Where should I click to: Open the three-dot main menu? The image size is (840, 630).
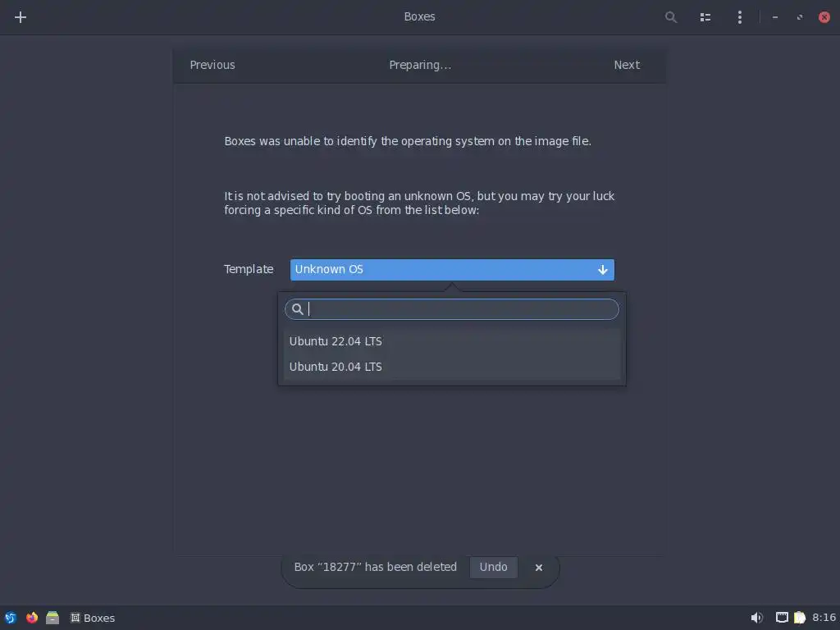coord(740,17)
